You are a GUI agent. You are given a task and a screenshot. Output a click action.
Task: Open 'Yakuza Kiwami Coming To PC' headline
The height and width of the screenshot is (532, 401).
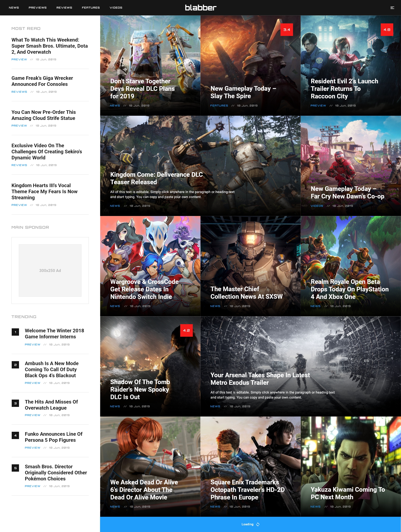pyautogui.click(x=348, y=493)
